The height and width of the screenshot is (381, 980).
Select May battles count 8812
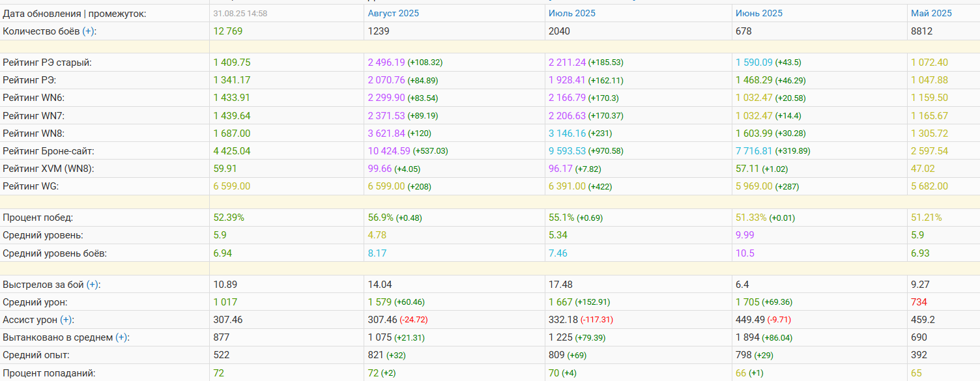921,31
